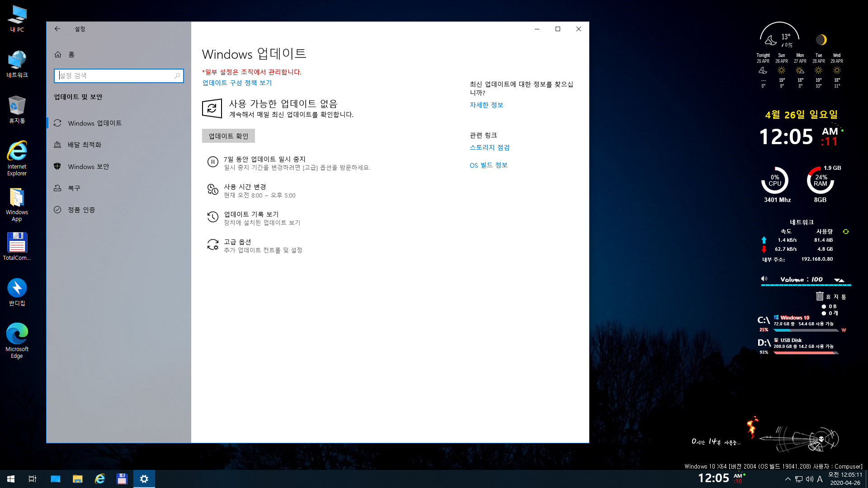Open 복구 in the sidebar
Viewport: 868px width, 488px height.
pos(118,188)
